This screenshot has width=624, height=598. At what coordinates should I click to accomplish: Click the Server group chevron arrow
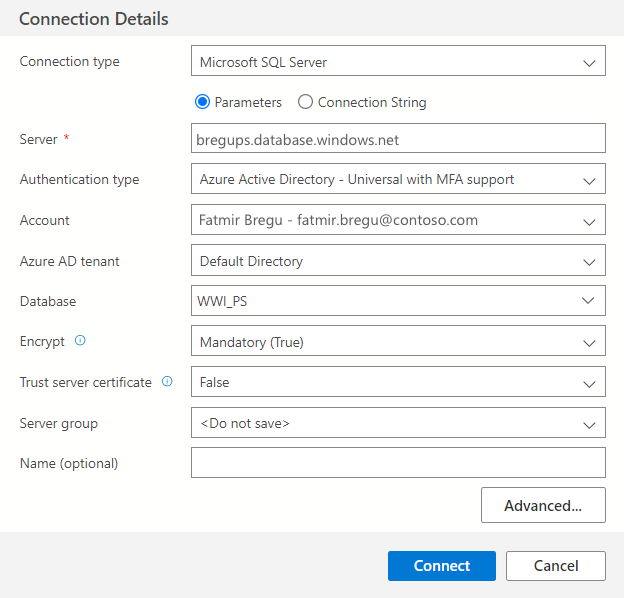[588, 423]
